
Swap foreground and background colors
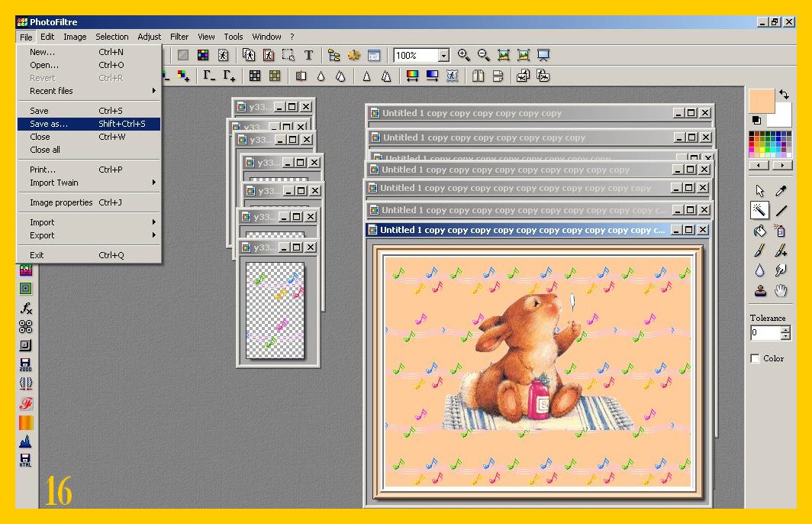tap(784, 95)
